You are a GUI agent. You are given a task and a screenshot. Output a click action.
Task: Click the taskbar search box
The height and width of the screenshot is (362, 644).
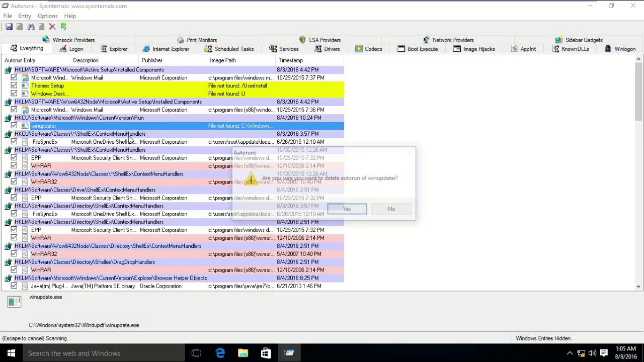tap(103, 353)
